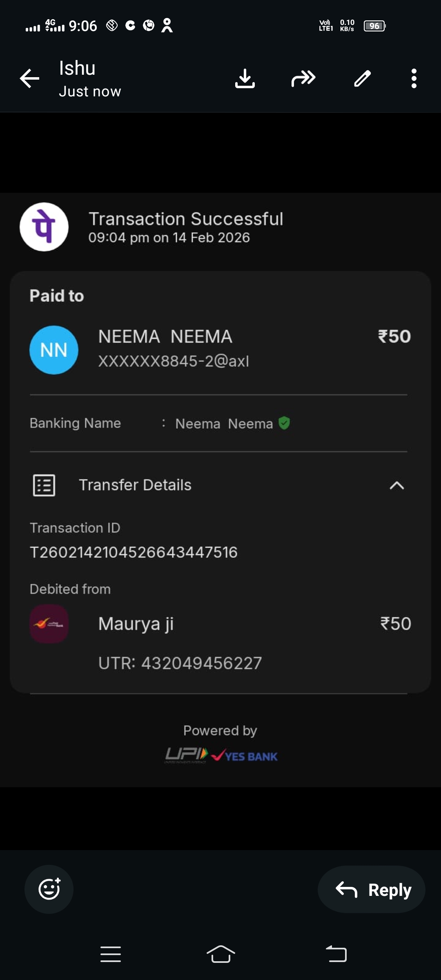Download the shared image
The image size is (441, 980).
(245, 78)
